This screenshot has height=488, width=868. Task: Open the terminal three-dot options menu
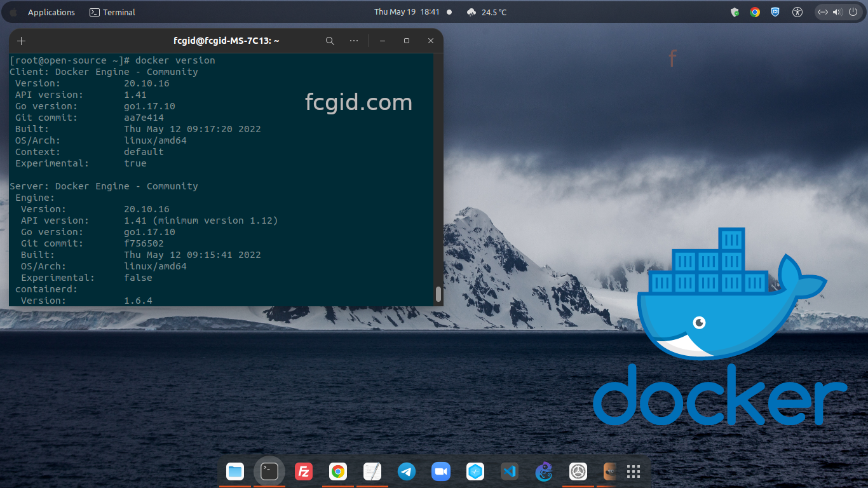pos(354,41)
